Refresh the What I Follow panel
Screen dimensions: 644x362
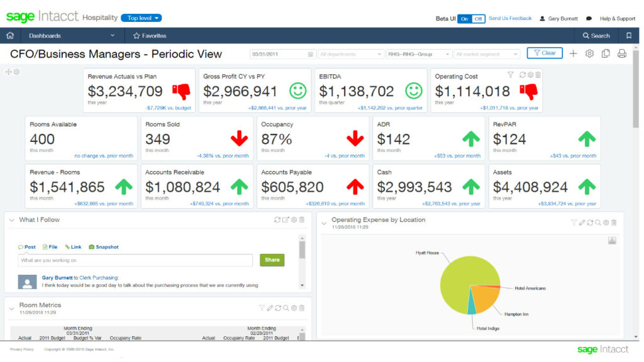(x=277, y=219)
